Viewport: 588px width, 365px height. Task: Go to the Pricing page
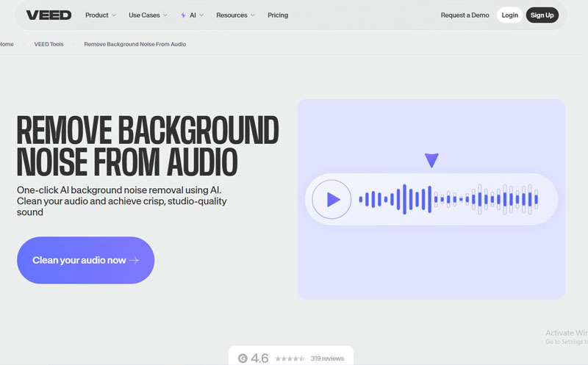278,15
